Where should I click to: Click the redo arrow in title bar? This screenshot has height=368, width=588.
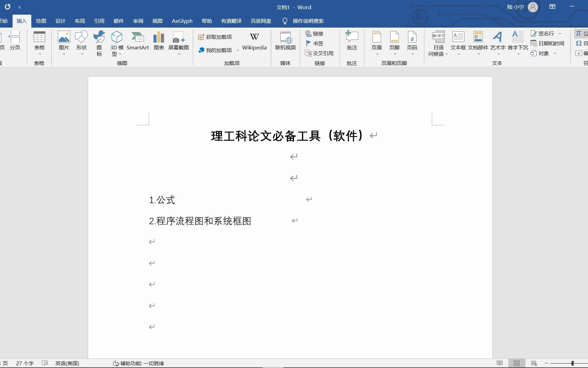click(x=7, y=7)
